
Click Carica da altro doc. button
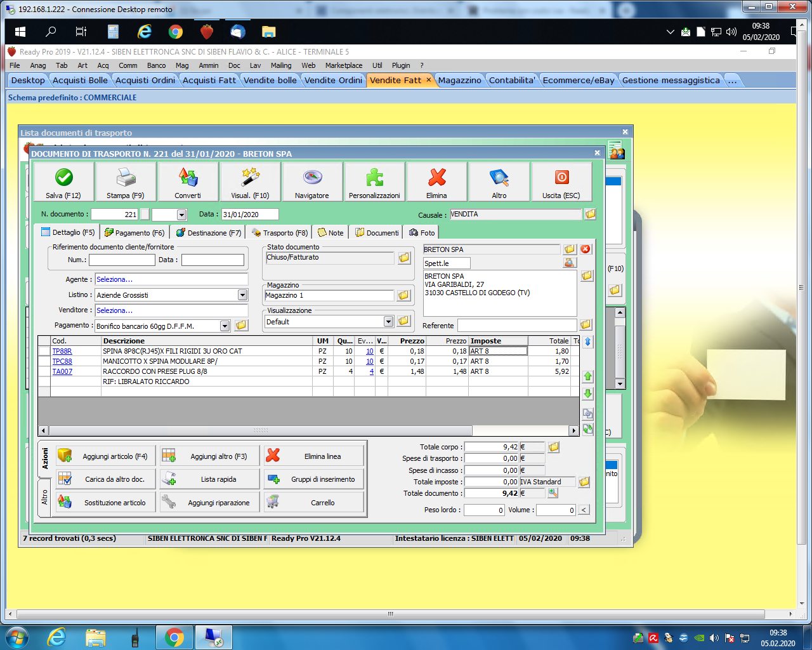click(104, 479)
